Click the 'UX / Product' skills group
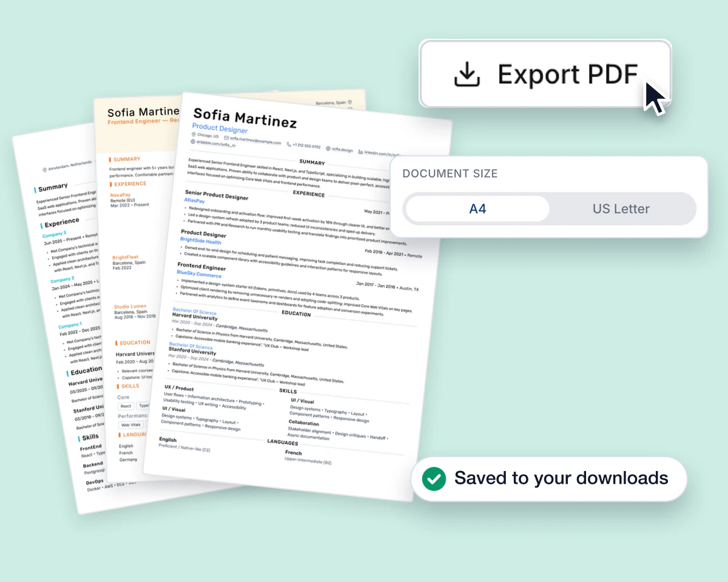728x582 pixels. [179, 388]
